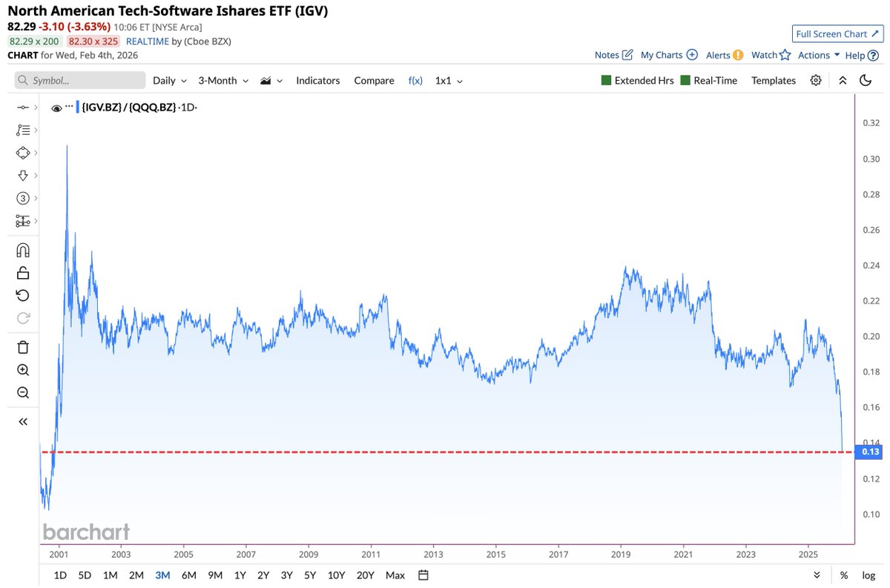Undo the last chart action
Image resolution: width=890 pixels, height=588 pixels.
(x=22, y=295)
